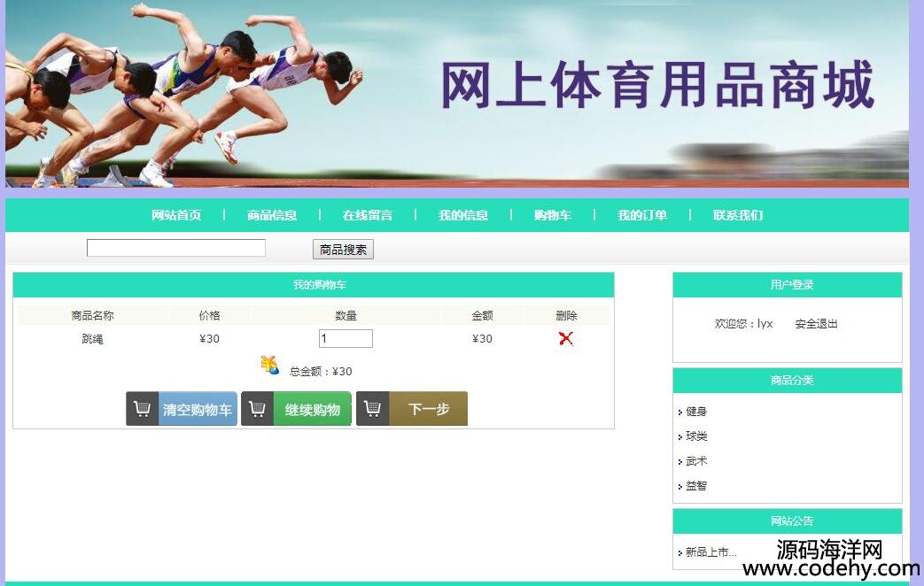Click the 用户登录 panel header
Image resolution: width=924 pixels, height=586 pixels.
pos(788,285)
